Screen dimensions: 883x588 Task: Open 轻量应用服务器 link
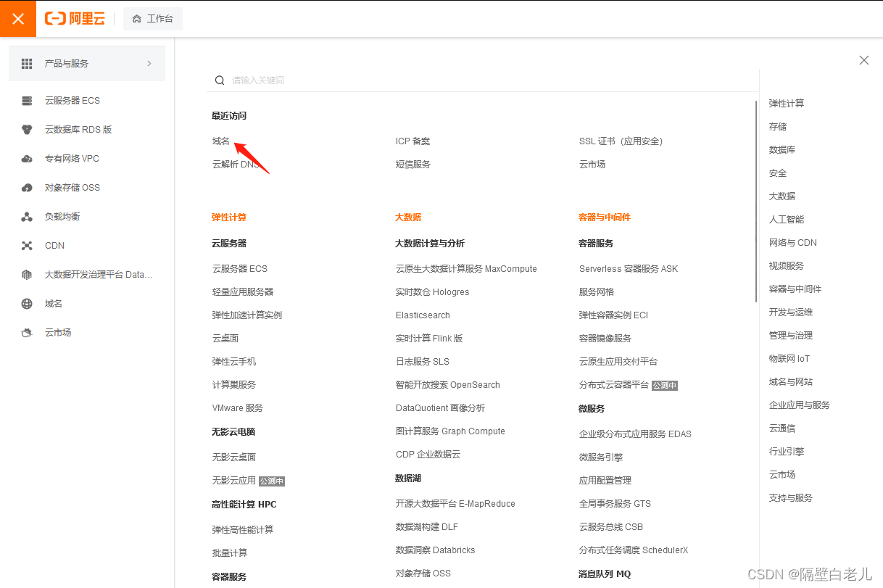click(x=242, y=292)
